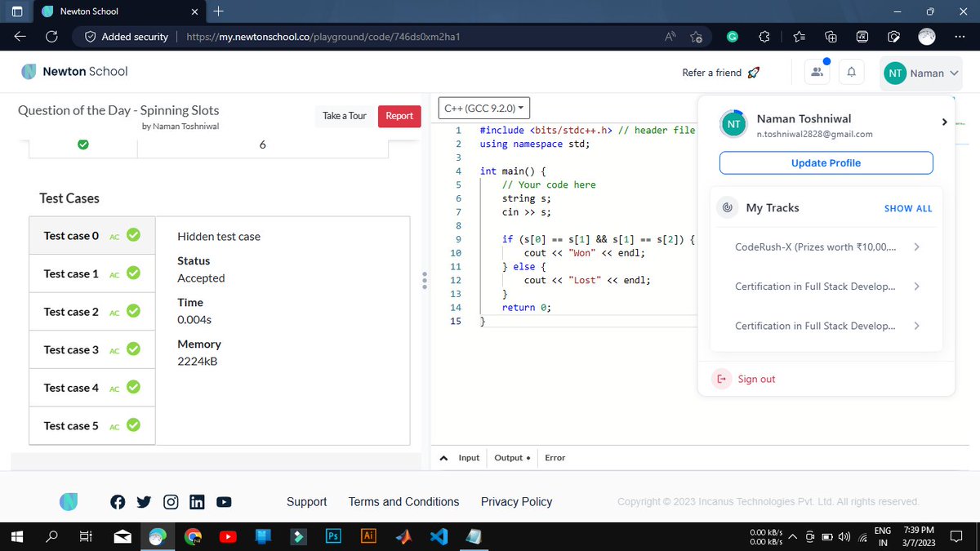Image resolution: width=980 pixels, height=551 pixels.
Task: Select Test case 4 tab
Action: (x=92, y=388)
